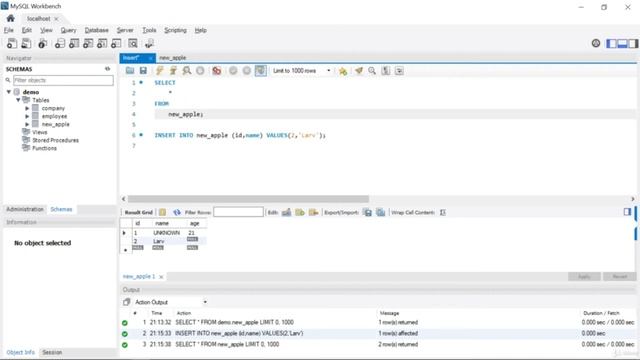The image size is (640, 360).
Task: Collapse the Tables folder
Action: [x=18, y=100]
